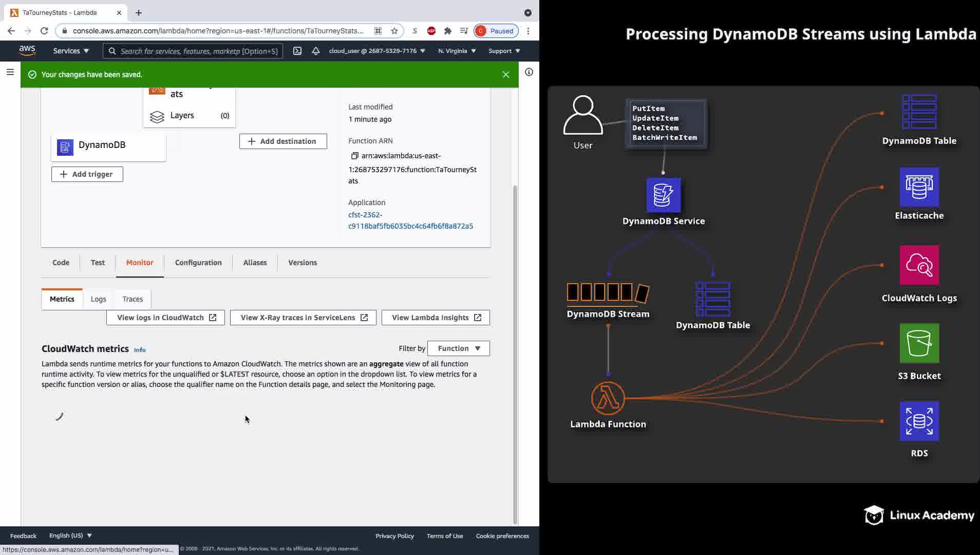
Task: Click View logs in CloudWatch button
Action: point(165,318)
